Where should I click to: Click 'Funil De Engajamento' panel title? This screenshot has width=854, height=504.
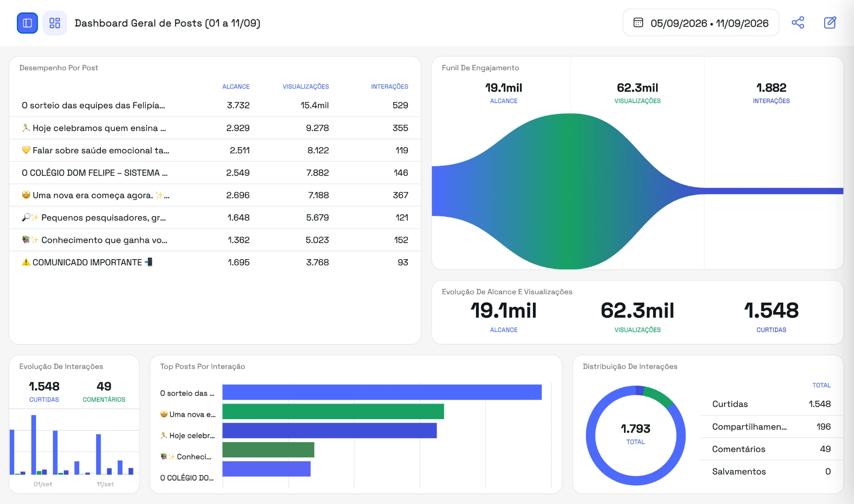click(480, 68)
